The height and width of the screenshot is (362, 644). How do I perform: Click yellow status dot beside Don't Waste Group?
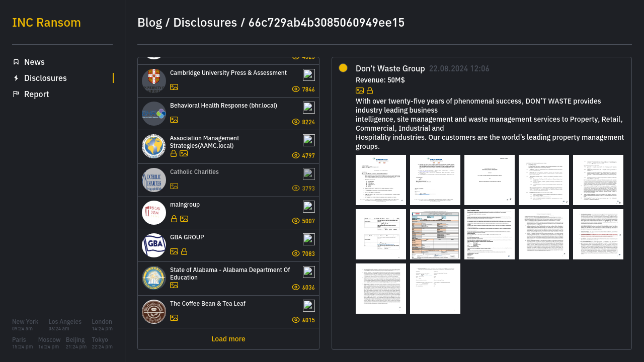[x=343, y=68]
